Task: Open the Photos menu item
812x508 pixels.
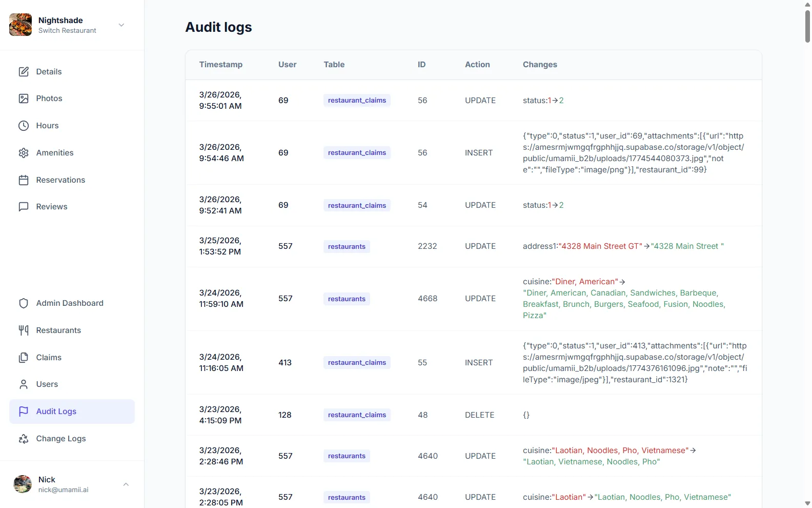Action: (x=72, y=99)
